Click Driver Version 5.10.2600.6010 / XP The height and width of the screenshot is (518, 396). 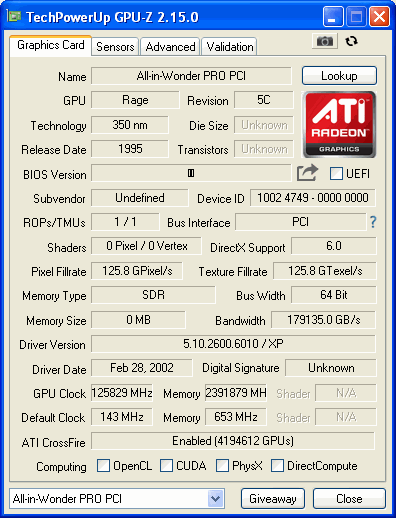(233, 344)
